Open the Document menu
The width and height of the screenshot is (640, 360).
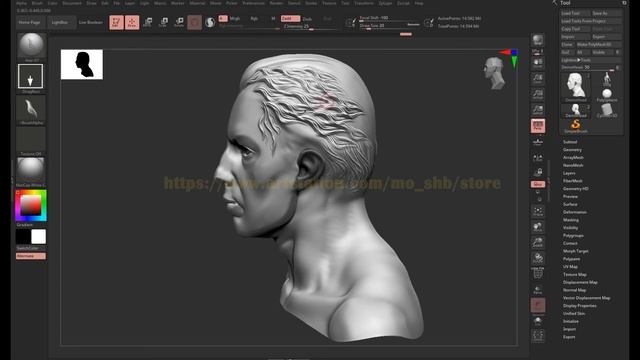click(x=72, y=3)
